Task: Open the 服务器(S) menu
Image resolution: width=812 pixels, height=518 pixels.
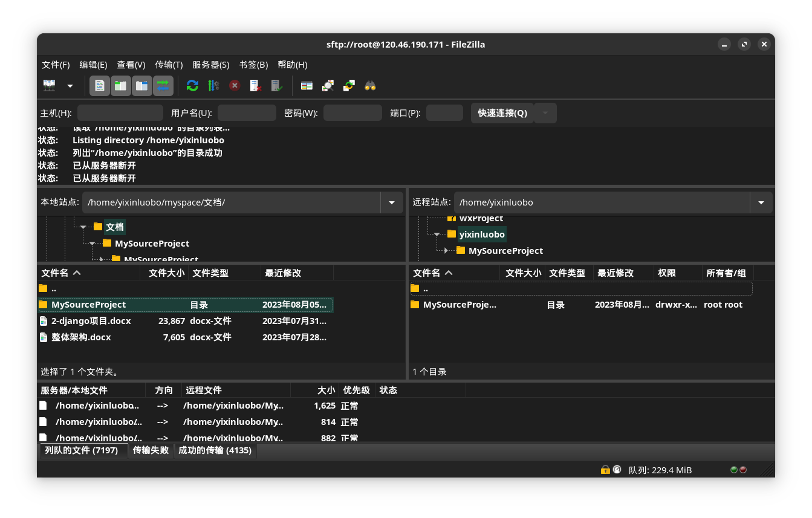Action: click(x=210, y=65)
